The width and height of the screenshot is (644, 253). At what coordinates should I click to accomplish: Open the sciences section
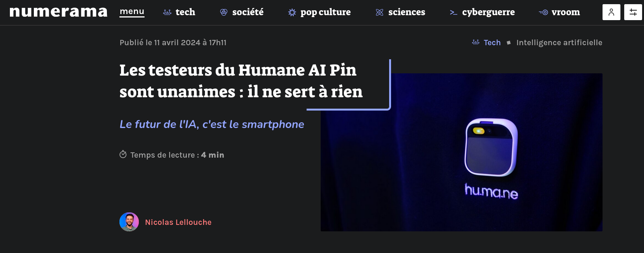pos(407,12)
